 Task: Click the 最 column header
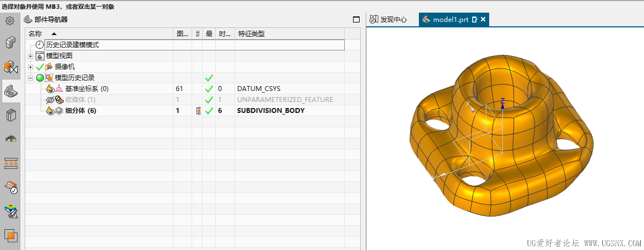pos(209,33)
